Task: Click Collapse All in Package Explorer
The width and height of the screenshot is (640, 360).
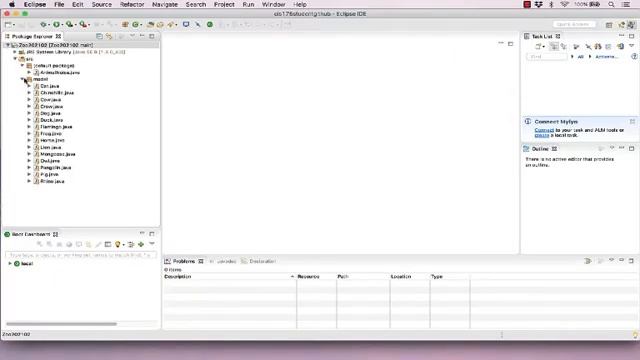Action: click(99, 36)
